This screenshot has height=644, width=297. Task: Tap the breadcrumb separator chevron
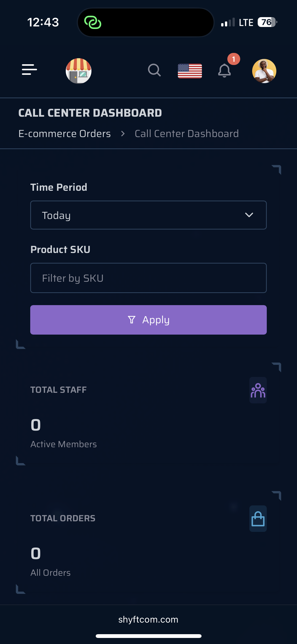click(123, 134)
